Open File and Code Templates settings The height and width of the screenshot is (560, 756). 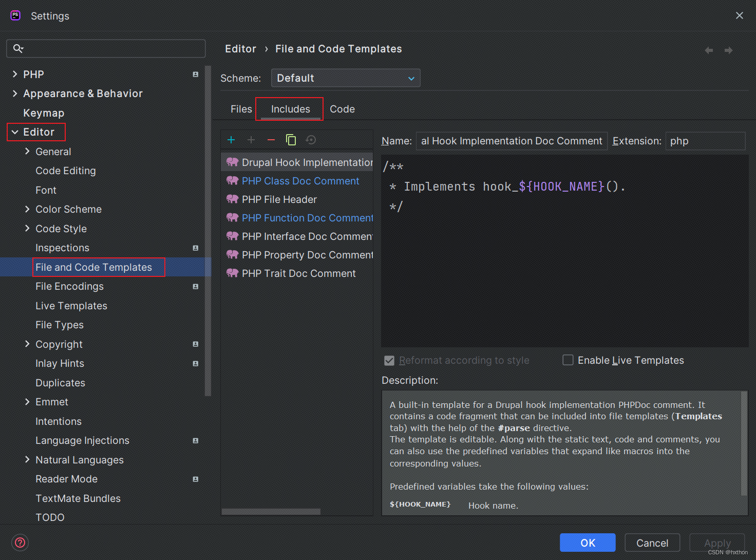click(x=93, y=267)
